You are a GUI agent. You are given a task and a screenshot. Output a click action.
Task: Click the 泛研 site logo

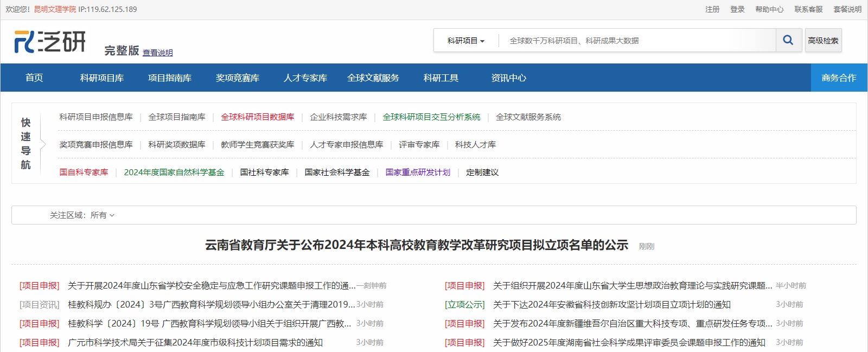[x=50, y=42]
